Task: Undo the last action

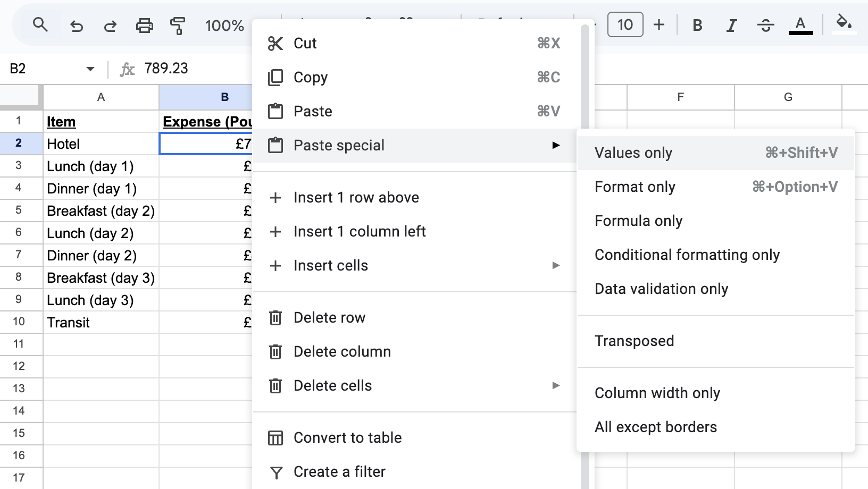Action: click(x=77, y=26)
